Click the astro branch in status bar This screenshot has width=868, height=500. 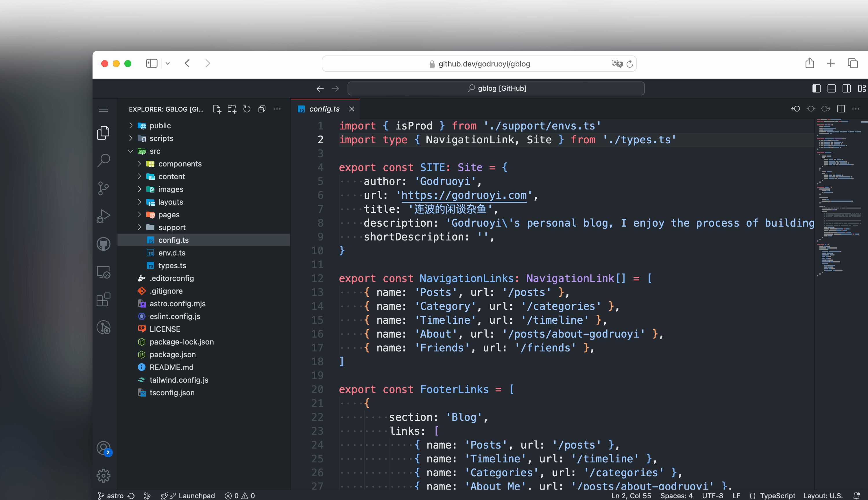coord(111,496)
